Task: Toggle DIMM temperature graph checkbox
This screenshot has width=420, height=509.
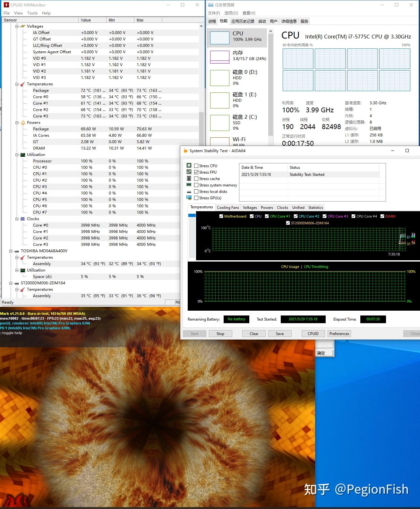Action: 382,216
